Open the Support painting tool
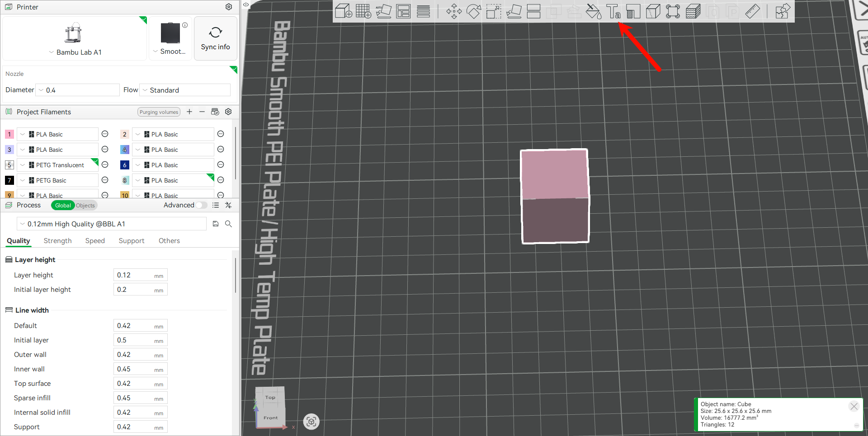 pyautogui.click(x=633, y=11)
